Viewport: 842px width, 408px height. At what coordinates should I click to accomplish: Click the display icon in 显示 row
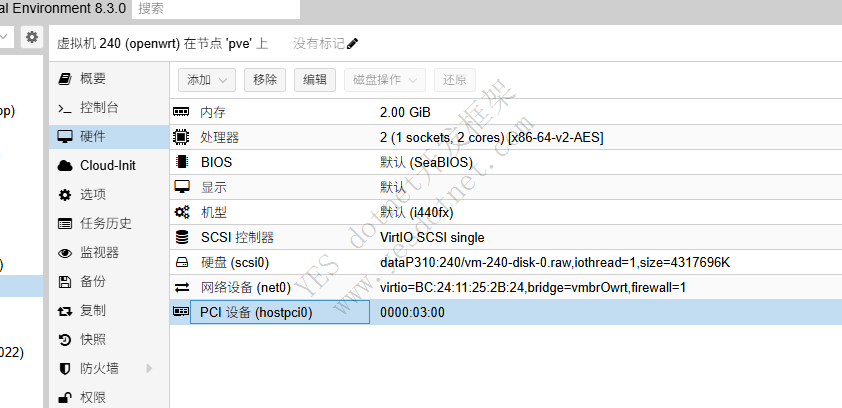(182, 187)
